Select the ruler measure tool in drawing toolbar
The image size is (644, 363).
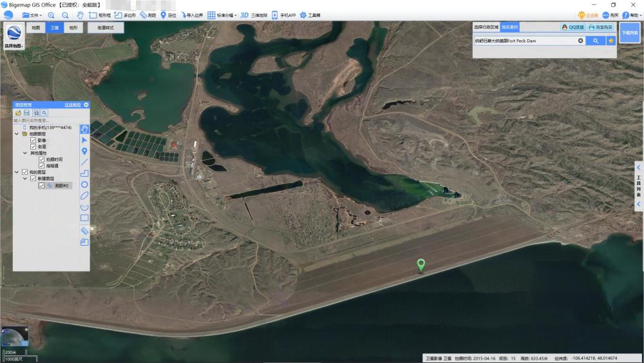pos(84,231)
